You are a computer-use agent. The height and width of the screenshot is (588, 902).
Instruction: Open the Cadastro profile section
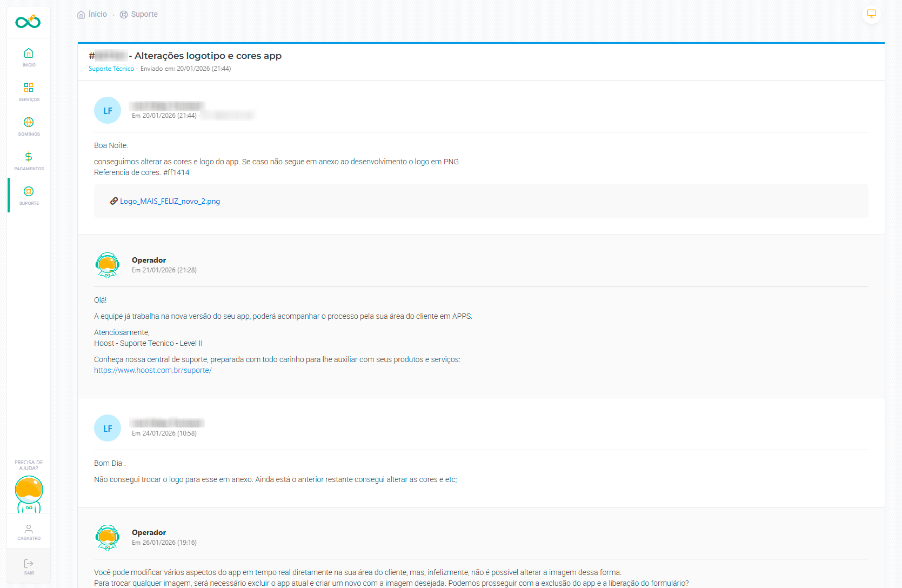(29, 531)
